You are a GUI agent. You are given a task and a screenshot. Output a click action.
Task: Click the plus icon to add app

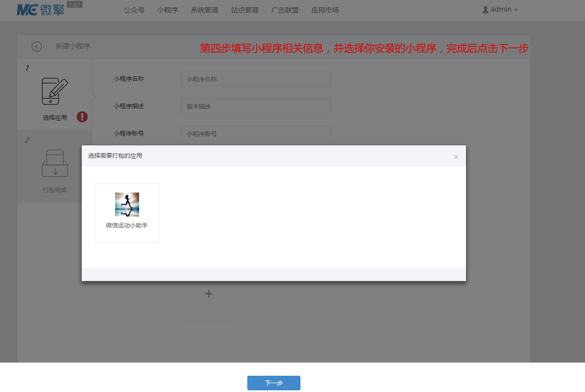point(208,294)
